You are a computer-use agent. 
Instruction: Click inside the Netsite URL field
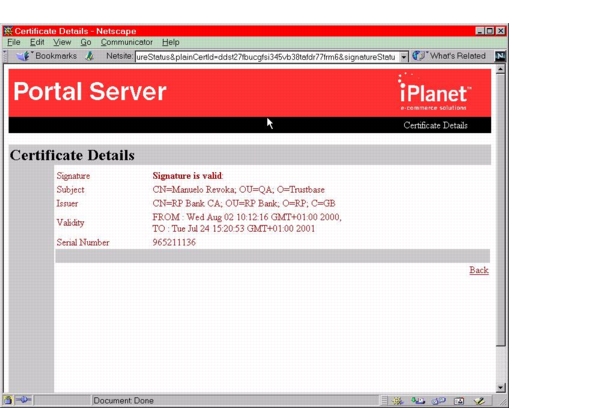(267, 57)
